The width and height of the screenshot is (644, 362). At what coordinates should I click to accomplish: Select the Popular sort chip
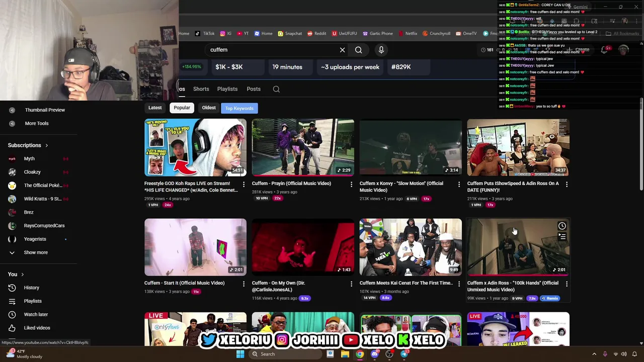(182, 108)
